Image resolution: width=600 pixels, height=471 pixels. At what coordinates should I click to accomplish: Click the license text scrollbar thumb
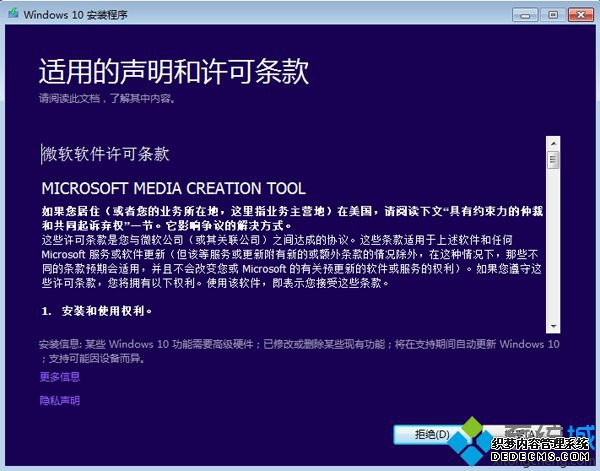553,160
